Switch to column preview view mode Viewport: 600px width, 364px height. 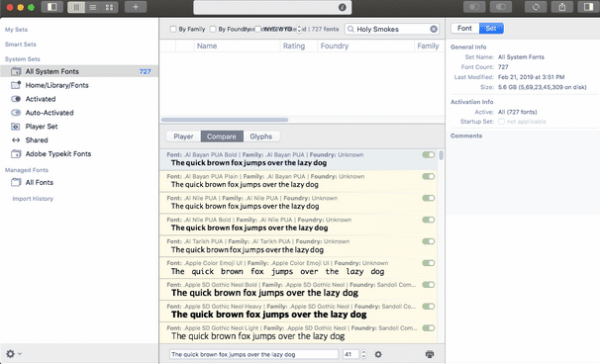tap(76, 7)
